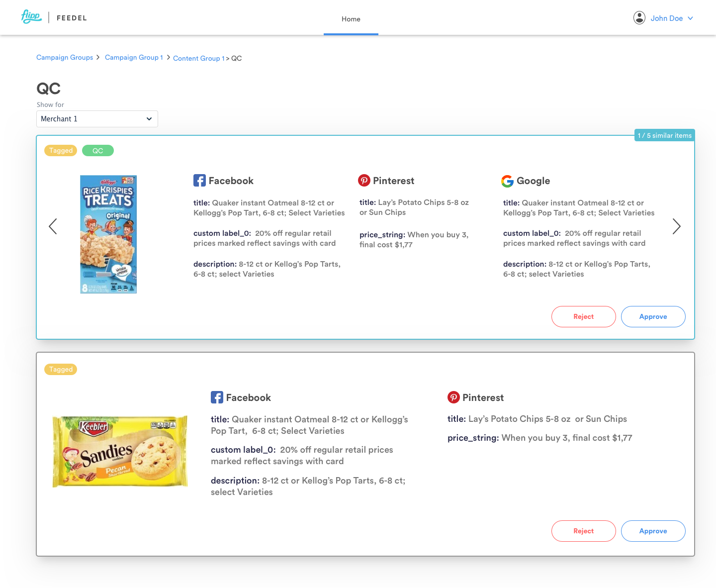Click the Facebook description in Sandies card
Screen dimensions: 716x588
click(308, 486)
